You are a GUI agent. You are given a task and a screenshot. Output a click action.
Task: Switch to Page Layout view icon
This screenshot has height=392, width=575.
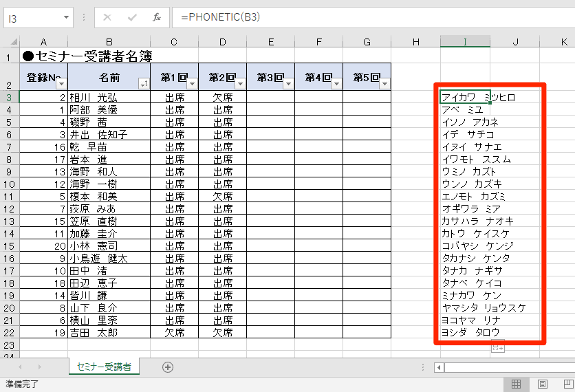542,384
